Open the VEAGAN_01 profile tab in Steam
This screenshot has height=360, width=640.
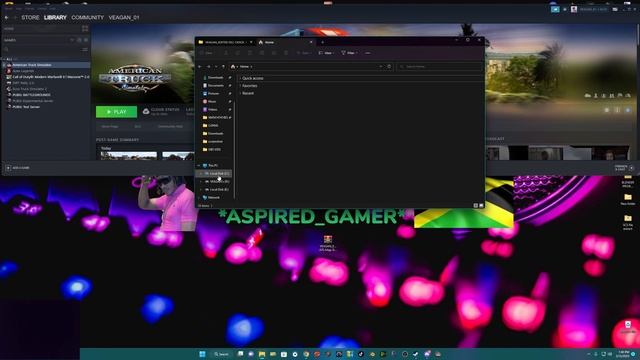click(x=124, y=18)
